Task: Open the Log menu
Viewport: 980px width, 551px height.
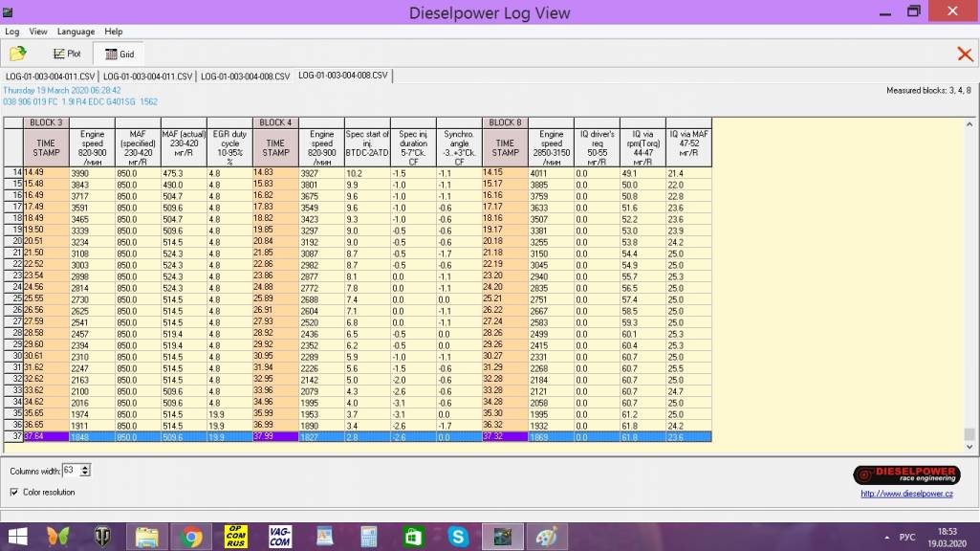Action: click(x=12, y=32)
